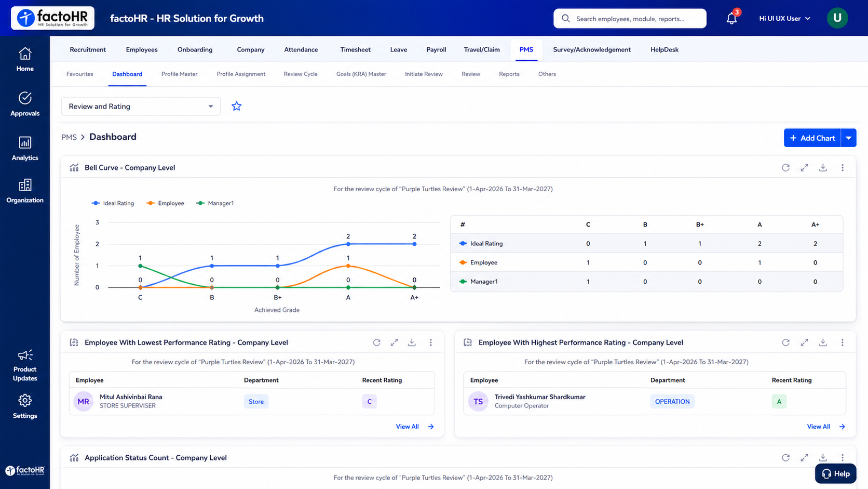868x489 pixels.
Task: Click the Ideal Rating table row
Action: pos(646,243)
